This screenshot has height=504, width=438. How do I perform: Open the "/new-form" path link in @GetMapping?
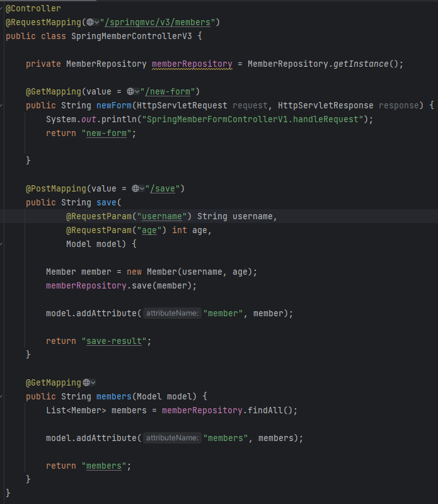coord(168,91)
